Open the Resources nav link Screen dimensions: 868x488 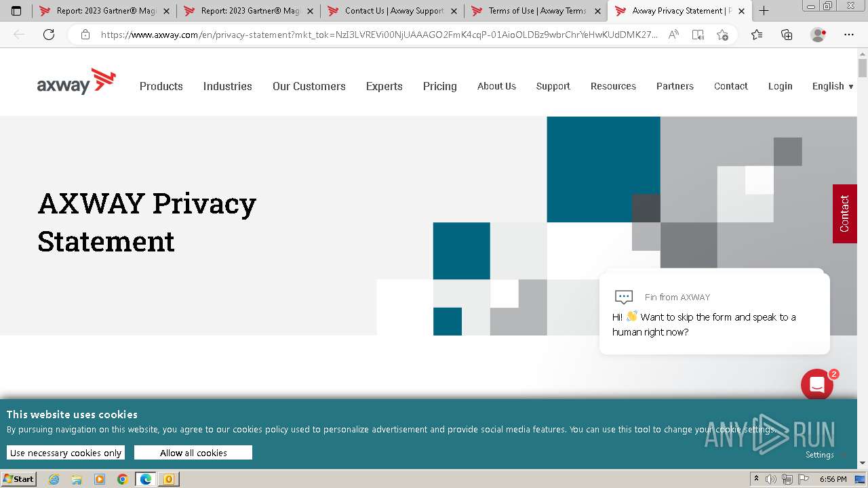coord(613,86)
